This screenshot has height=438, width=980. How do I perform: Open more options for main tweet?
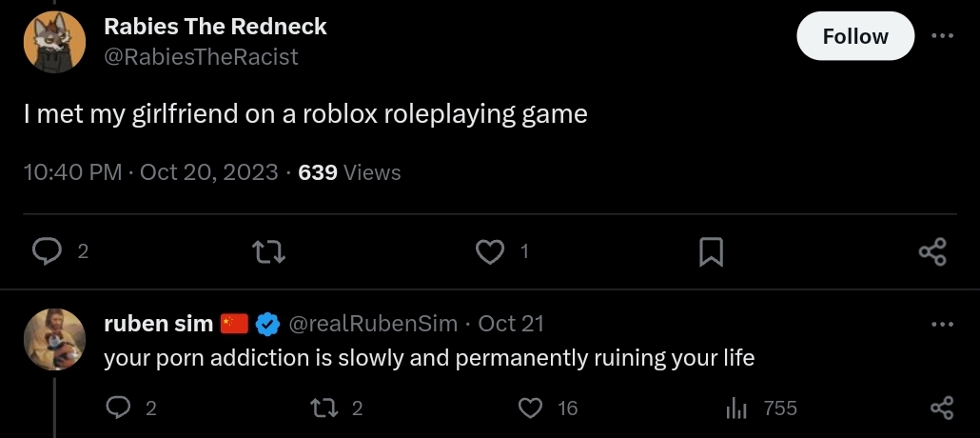click(x=941, y=36)
